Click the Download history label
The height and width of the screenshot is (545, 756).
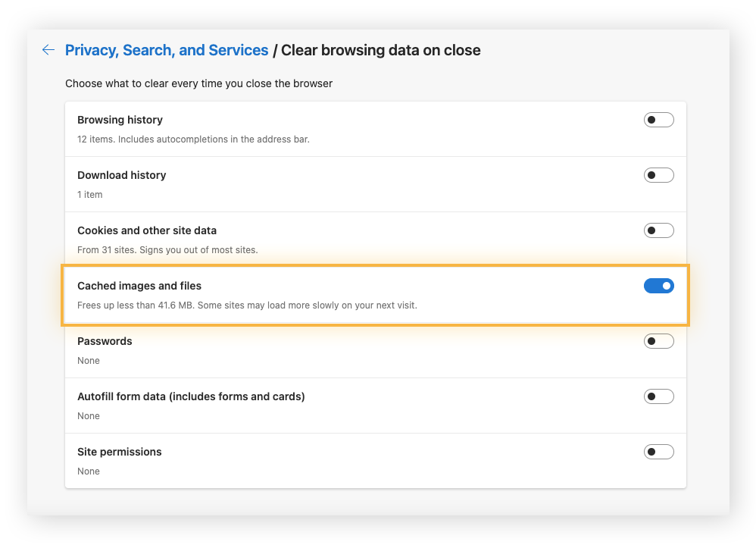point(121,175)
